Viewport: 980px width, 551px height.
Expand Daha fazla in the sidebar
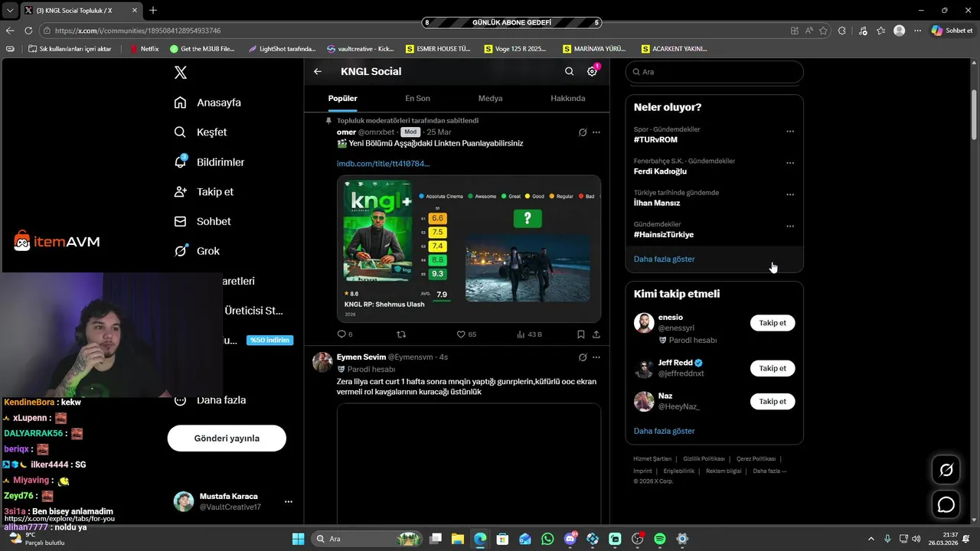tap(210, 400)
